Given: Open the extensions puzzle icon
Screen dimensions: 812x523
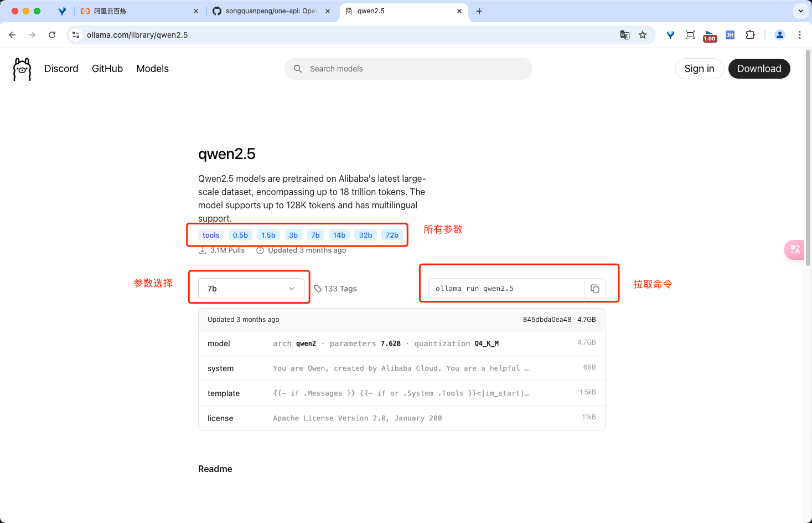Looking at the screenshot, I should (x=750, y=35).
